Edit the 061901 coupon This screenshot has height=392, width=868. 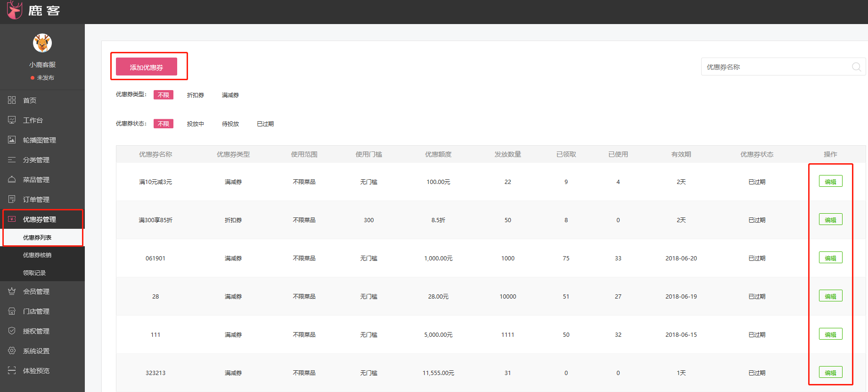pos(830,258)
